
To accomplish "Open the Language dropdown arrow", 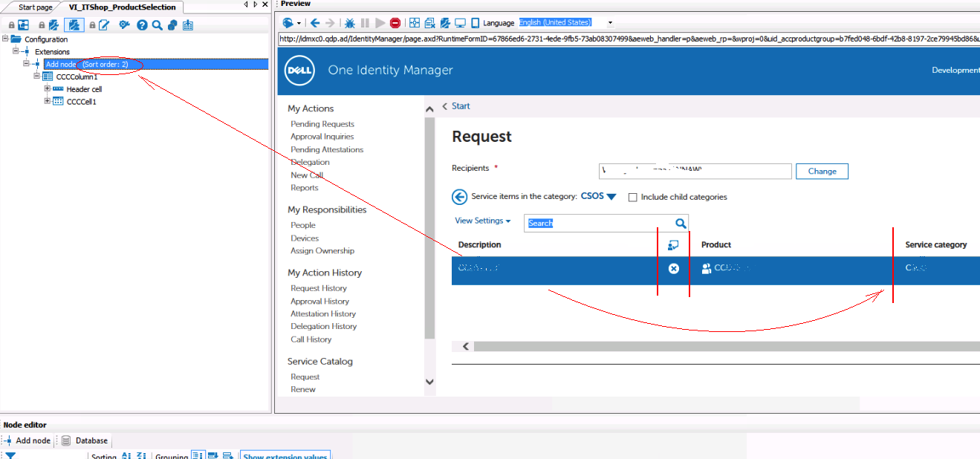I will click(611, 23).
